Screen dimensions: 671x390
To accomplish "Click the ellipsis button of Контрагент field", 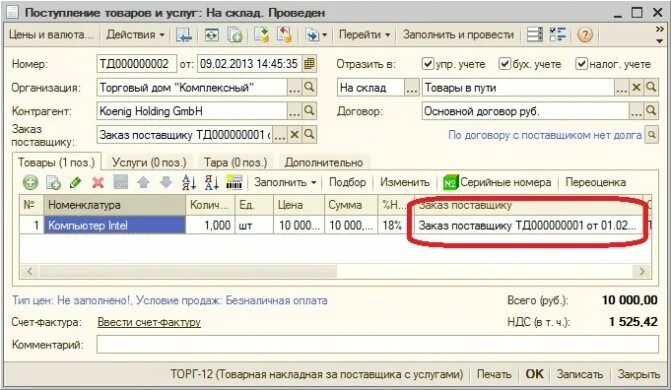I will [x=294, y=111].
